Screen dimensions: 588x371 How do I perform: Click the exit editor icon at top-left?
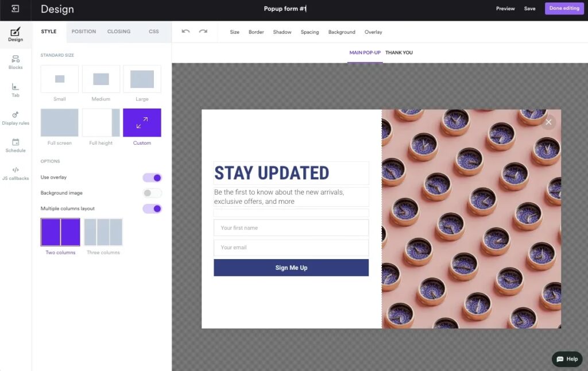[x=15, y=9]
